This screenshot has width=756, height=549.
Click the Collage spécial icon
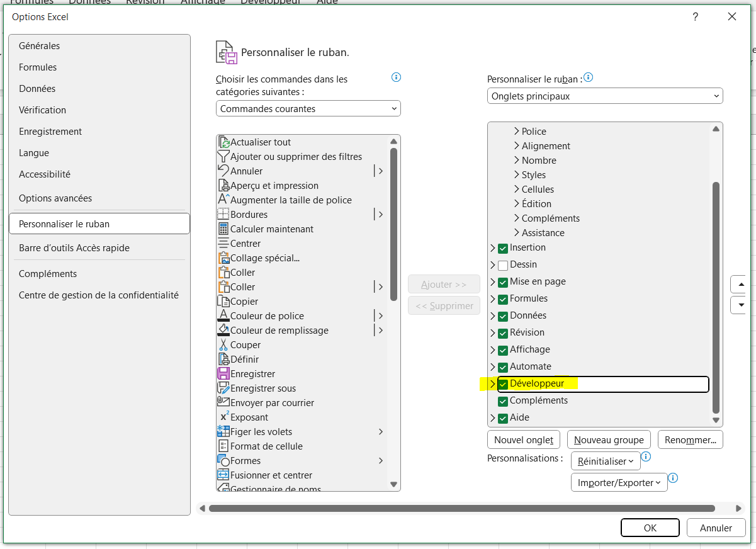223,258
